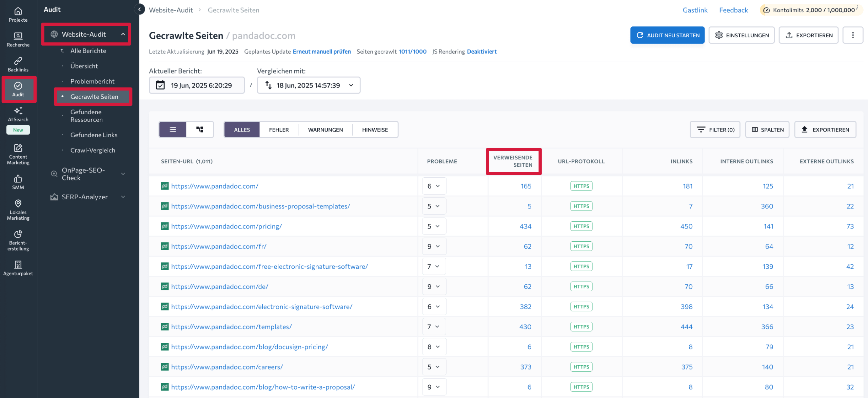Viewport: 868px width, 398px height.
Task: Sort by INLINKS column header
Action: coord(682,161)
